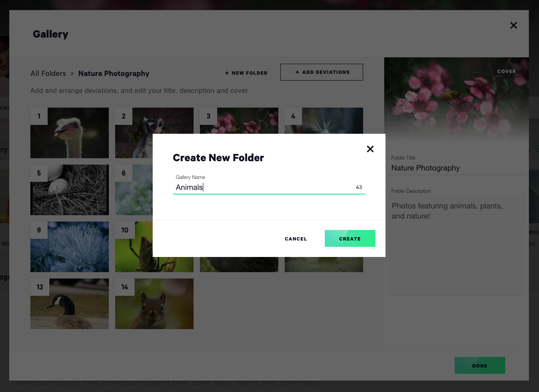Select thumbnail 9 with frosty pine needles
This screenshot has height=392, width=539.
tap(70, 247)
